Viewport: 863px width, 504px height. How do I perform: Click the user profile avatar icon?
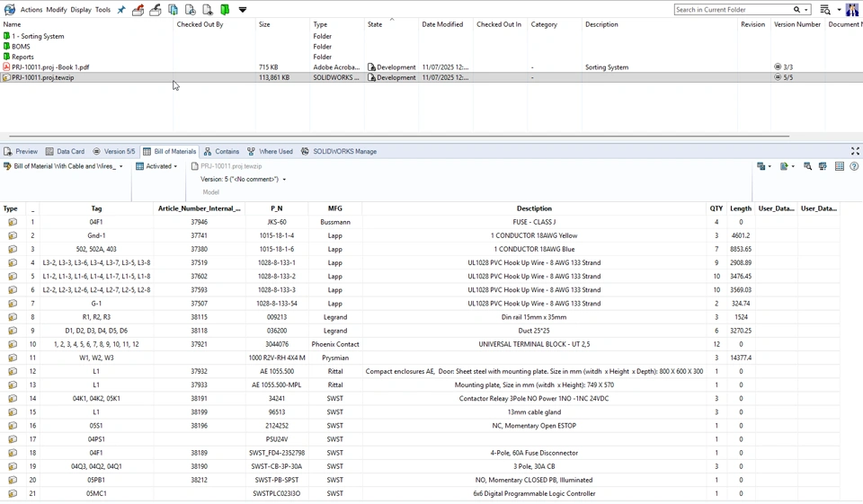[851, 10]
